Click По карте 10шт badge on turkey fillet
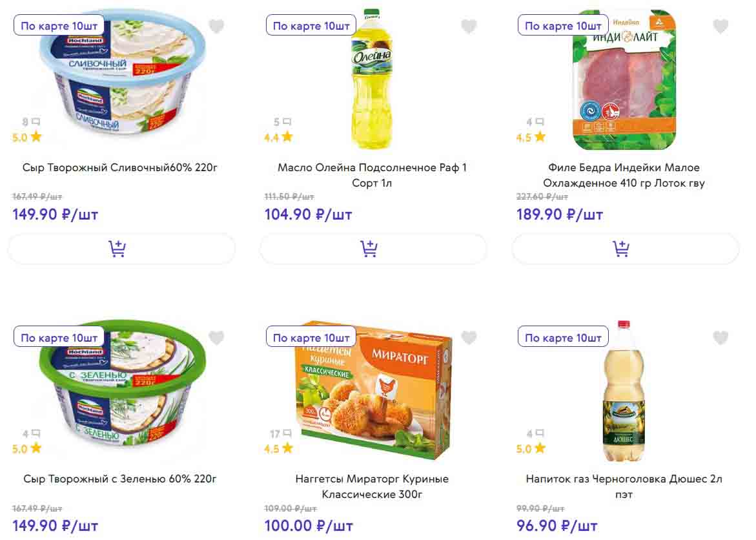This screenshot has width=756, height=540. tap(563, 26)
